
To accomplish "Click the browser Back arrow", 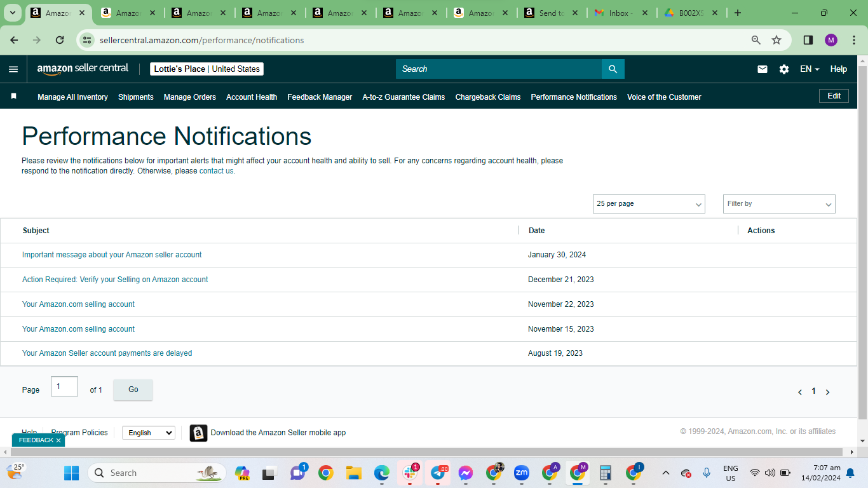I will click(14, 40).
